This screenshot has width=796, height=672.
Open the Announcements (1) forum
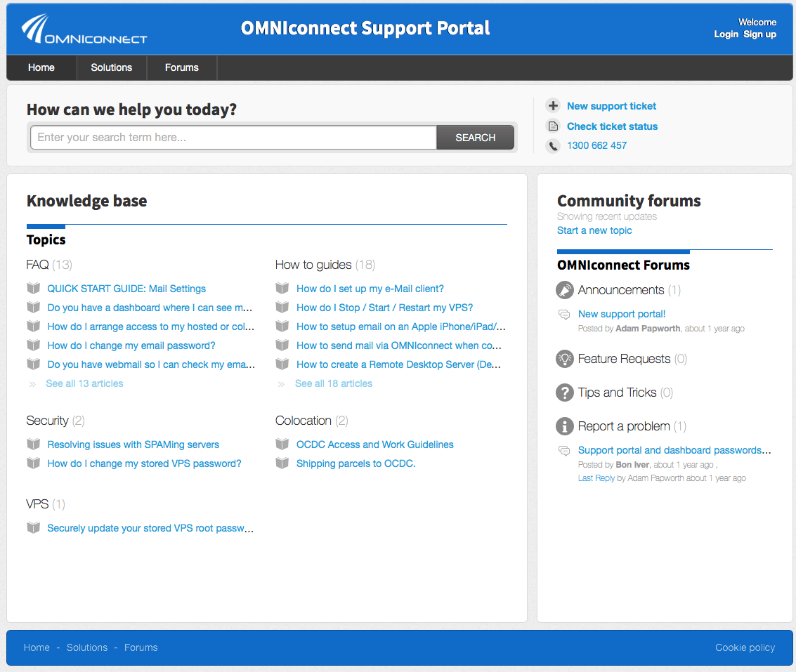[629, 290]
